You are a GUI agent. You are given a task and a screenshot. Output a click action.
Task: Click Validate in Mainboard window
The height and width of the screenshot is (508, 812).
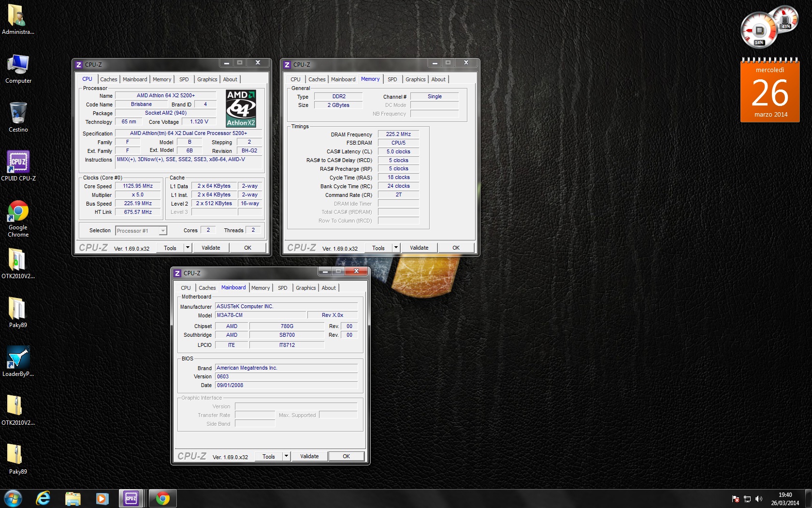(309, 456)
